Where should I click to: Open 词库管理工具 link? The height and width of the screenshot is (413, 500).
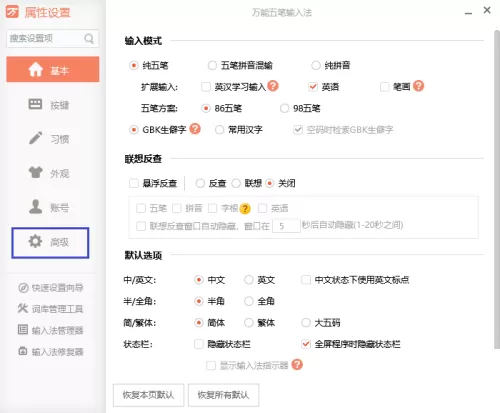coord(51,309)
